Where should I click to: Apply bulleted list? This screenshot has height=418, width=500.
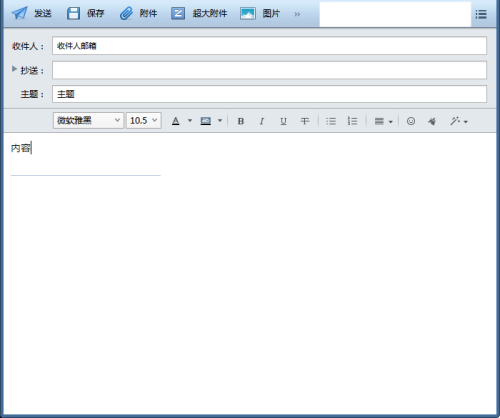click(331, 121)
